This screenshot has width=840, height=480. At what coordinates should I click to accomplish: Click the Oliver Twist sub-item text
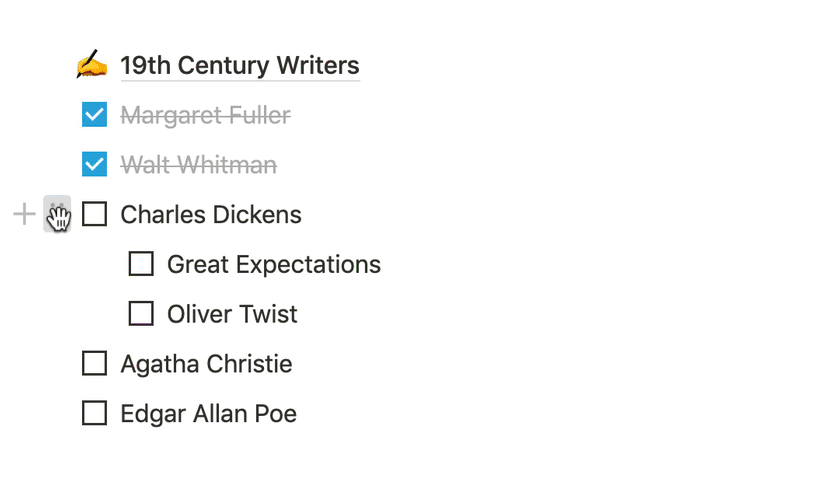[x=232, y=314]
